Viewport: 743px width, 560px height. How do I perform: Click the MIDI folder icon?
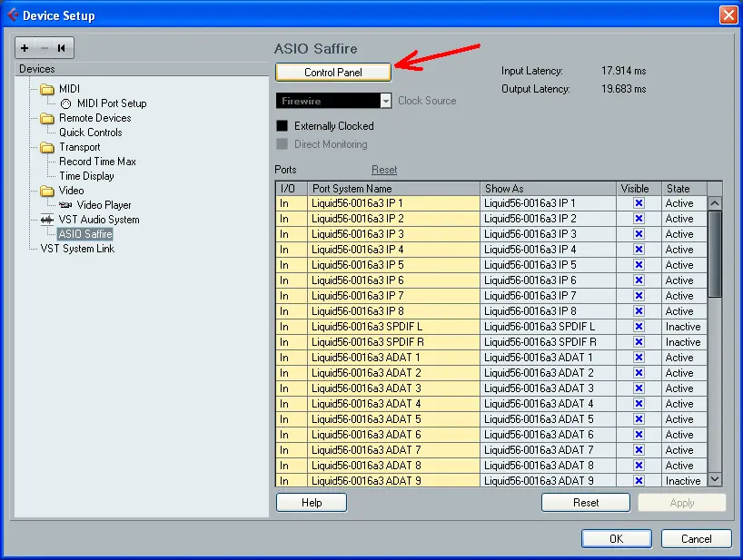tap(47, 89)
